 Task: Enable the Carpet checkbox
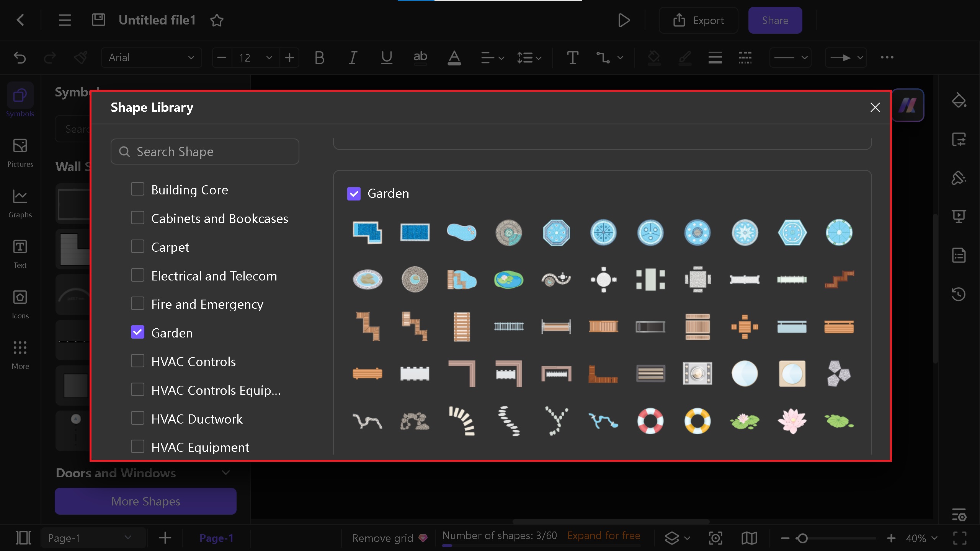pyautogui.click(x=137, y=246)
